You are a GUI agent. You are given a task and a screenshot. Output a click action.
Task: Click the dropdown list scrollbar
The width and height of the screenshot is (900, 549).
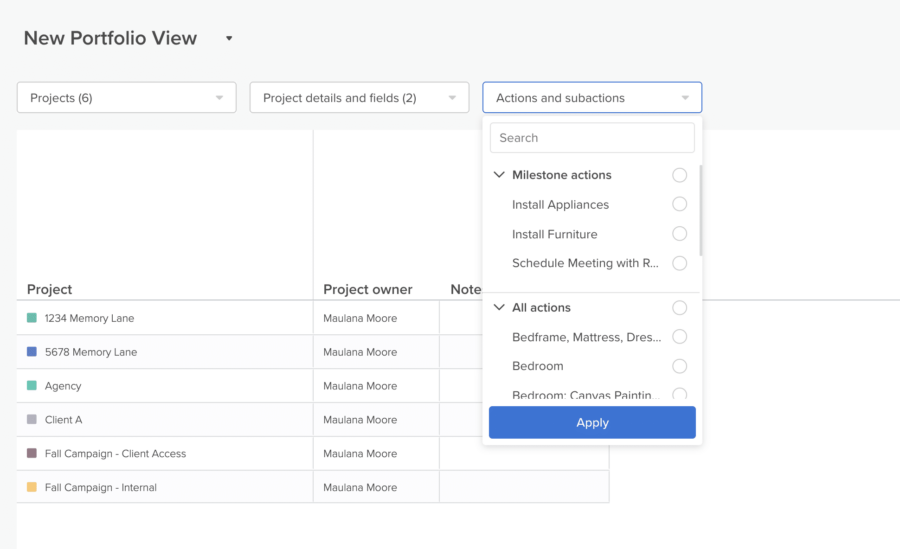pyautogui.click(x=701, y=210)
